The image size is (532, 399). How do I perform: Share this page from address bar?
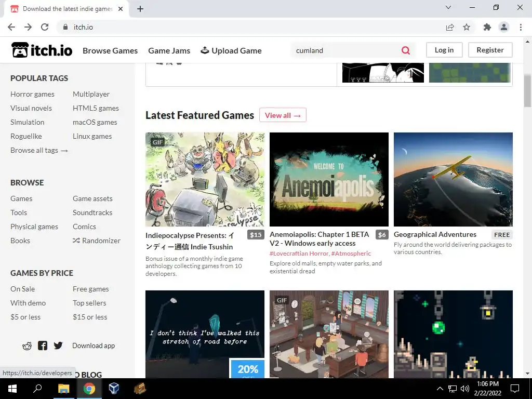[450, 27]
